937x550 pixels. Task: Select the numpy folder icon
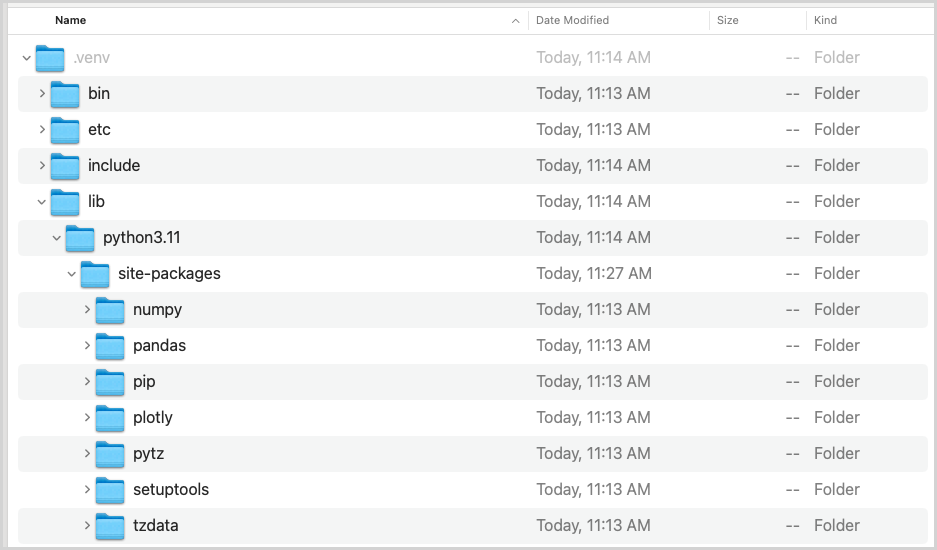110,310
